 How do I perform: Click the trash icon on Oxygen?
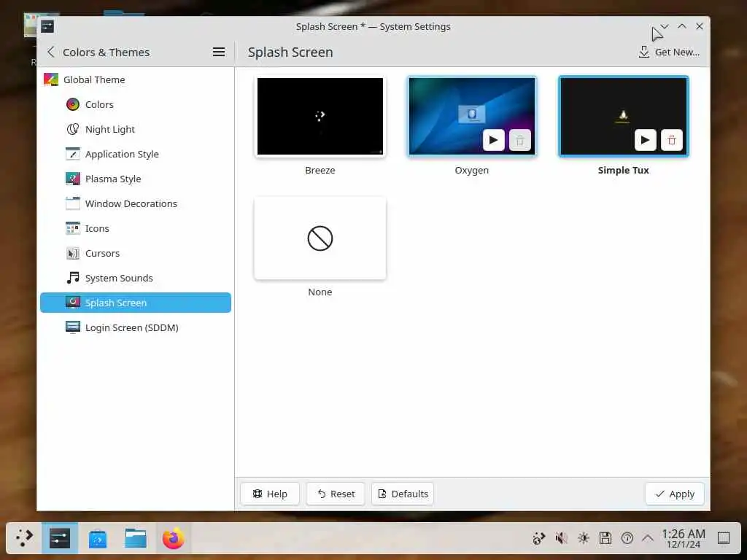click(x=520, y=140)
